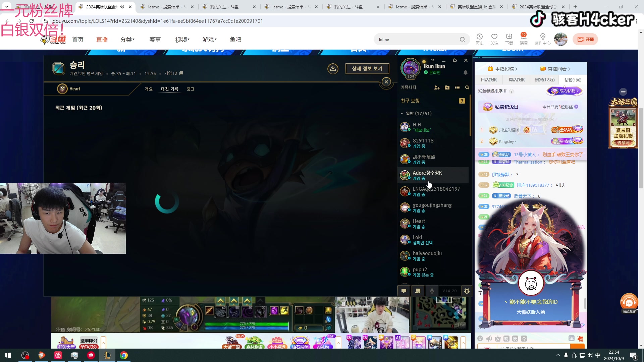Select friend Adore청수정K in the list
644x362 pixels.
(433, 175)
